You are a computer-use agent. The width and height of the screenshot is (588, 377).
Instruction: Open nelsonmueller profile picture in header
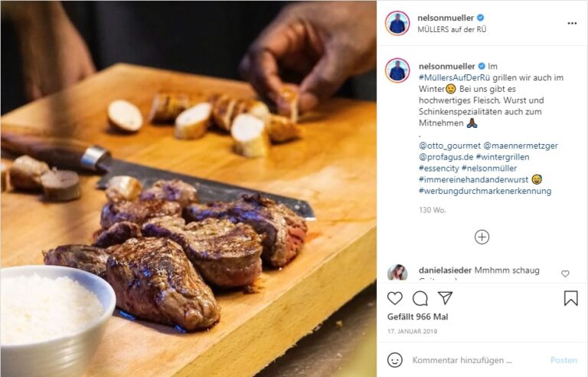pos(397,23)
